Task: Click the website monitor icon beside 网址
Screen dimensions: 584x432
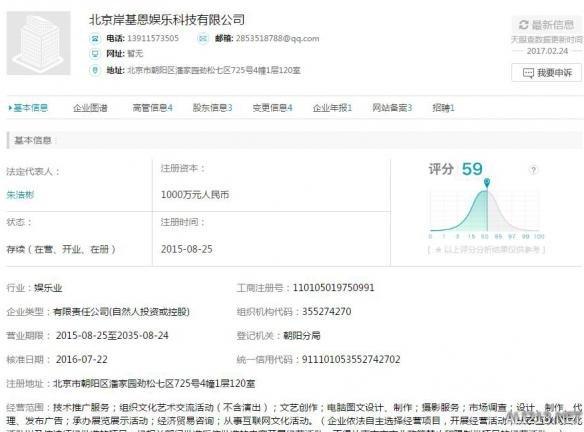Action: pyautogui.click(x=95, y=54)
